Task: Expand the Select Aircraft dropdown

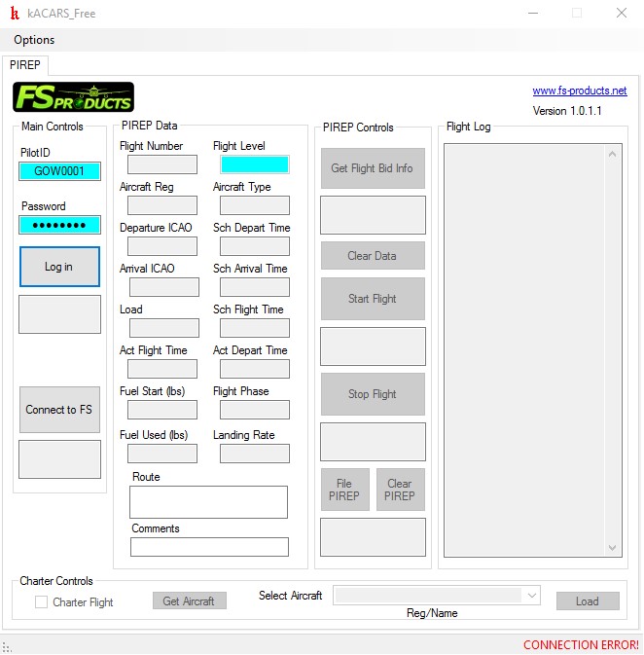Action: [x=532, y=596]
